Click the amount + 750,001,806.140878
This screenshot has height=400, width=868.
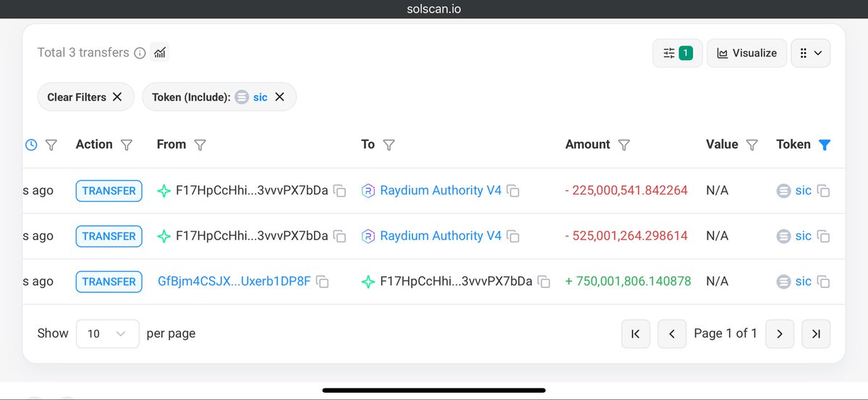pos(628,281)
